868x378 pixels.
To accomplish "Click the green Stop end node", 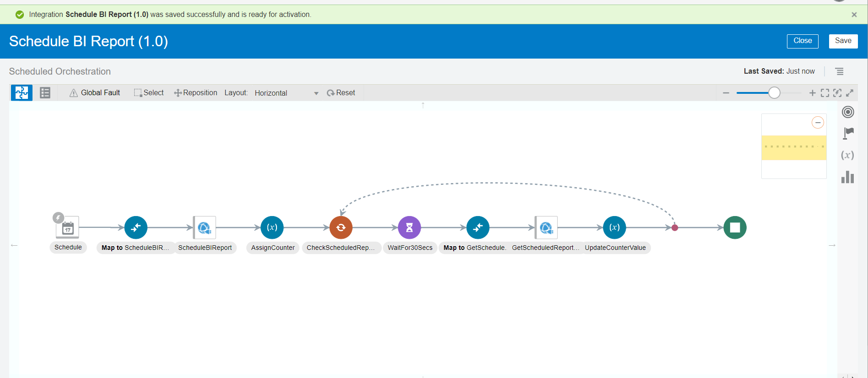I will [x=735, y=227].
